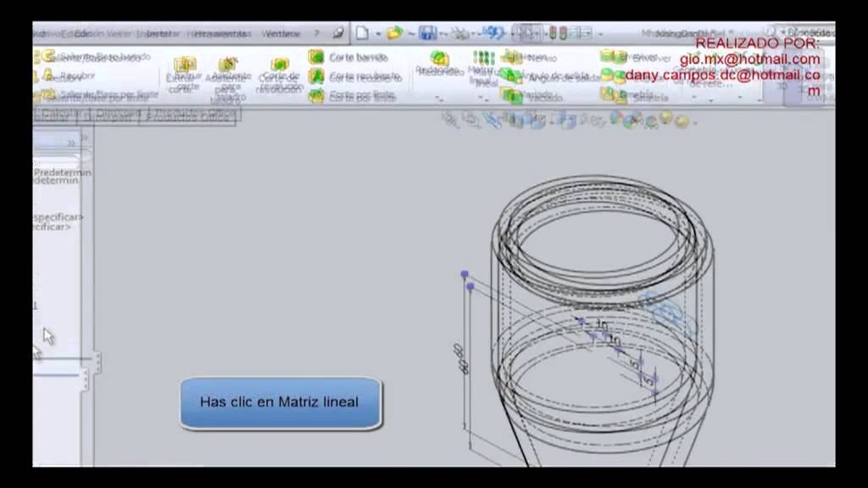This screenshot has width=868, height=488.
Task: Expand the view toolbar end dropdown
Action: click(x=695, y=122)
